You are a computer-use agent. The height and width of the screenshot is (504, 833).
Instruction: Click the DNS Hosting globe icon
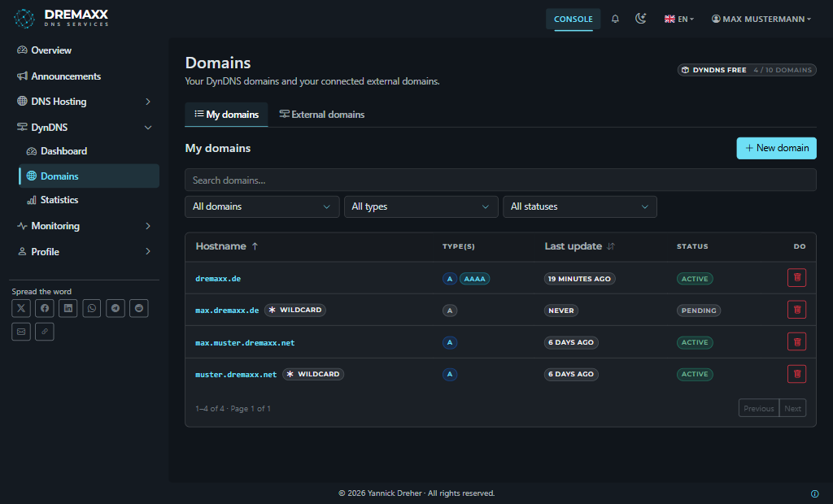[x=22, y=101]
